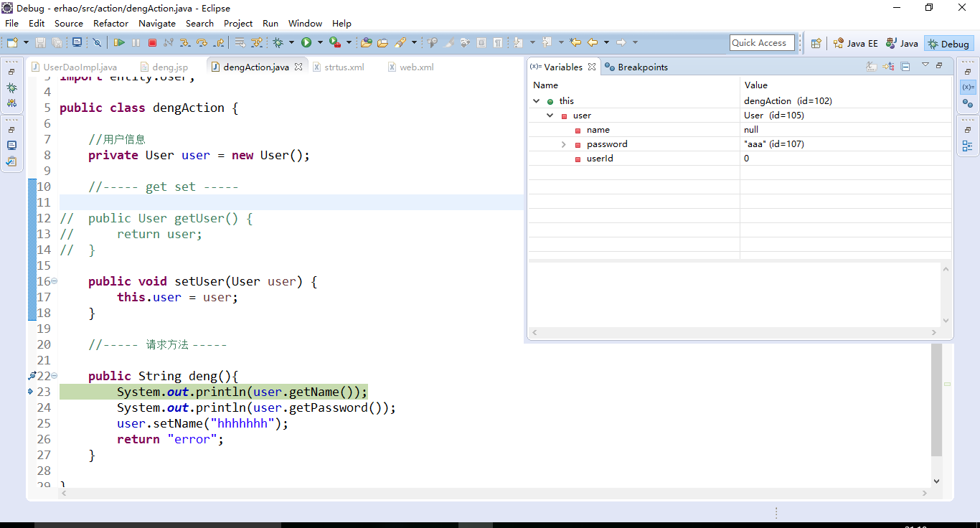Screen dimensions: 980x528
Task: Click the Last Edit Location arrow icon
Action: coord(575,42)
